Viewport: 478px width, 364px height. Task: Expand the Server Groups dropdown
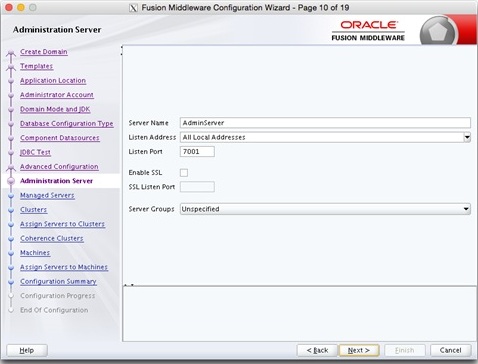point(325,209)
